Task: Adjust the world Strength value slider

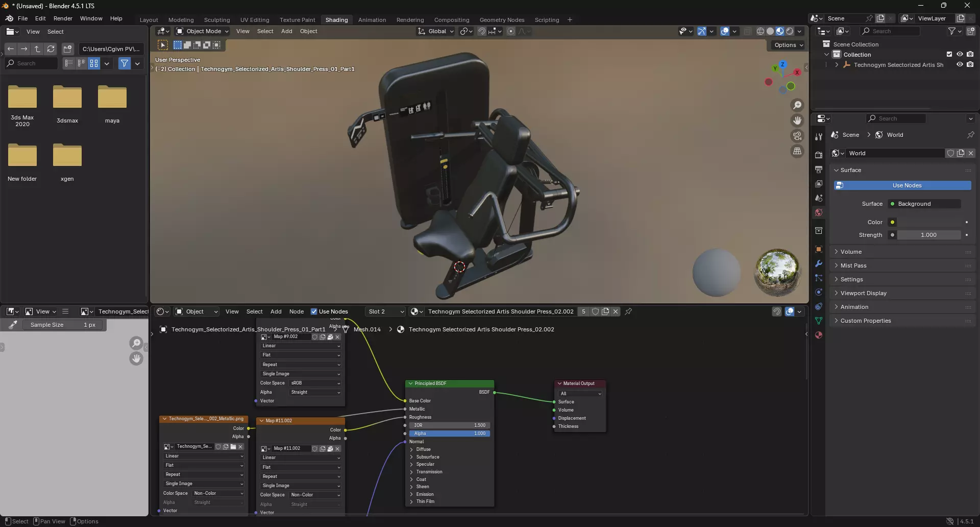Action: [928, 235]
